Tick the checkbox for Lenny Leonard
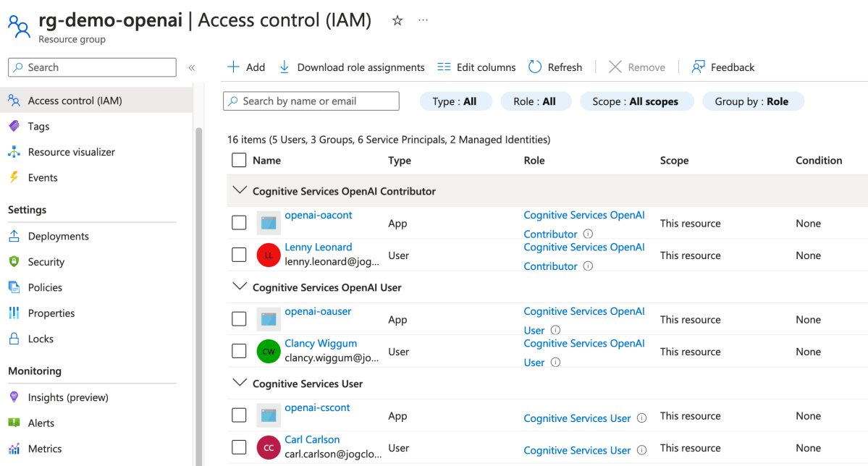This screenshot has width=868, height=466. [x=239, y=255]
